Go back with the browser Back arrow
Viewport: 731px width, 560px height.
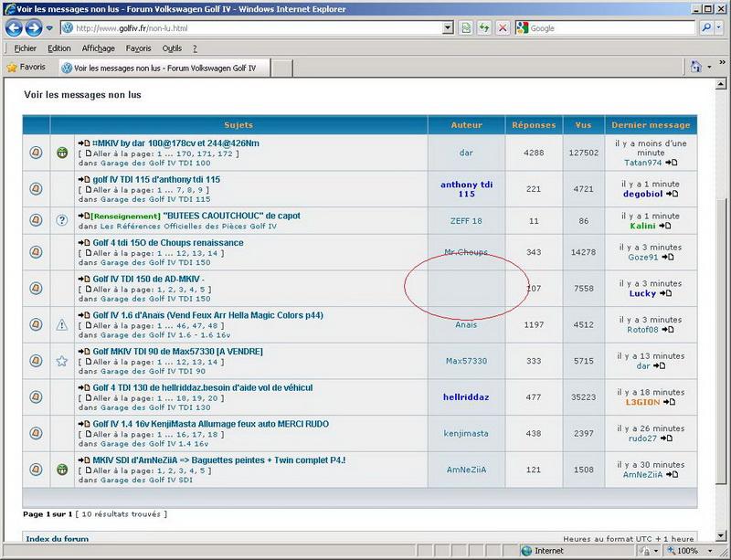tap(14, 28)
